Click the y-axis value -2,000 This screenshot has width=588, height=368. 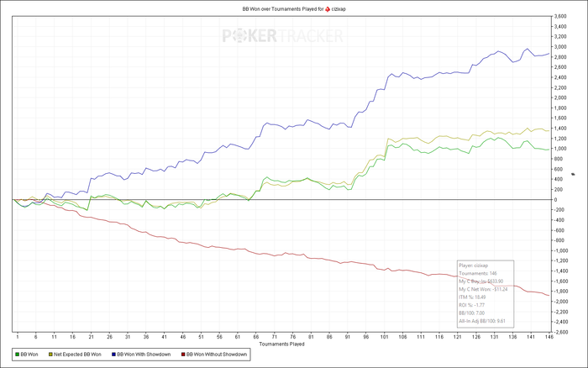[x=560, y=302]
